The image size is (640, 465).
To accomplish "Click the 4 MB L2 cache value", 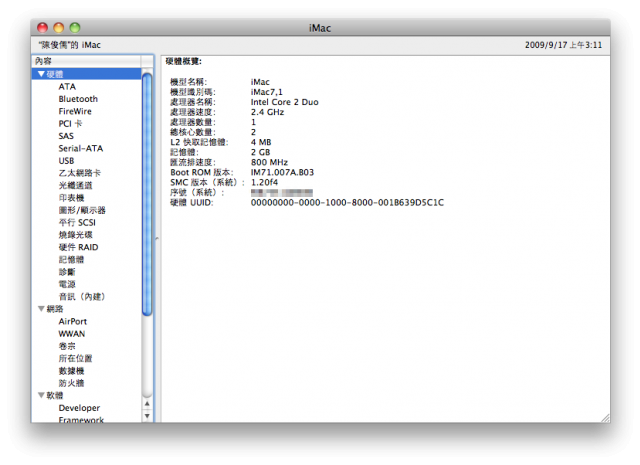I will pyautogui.click(x=261, y=142).
